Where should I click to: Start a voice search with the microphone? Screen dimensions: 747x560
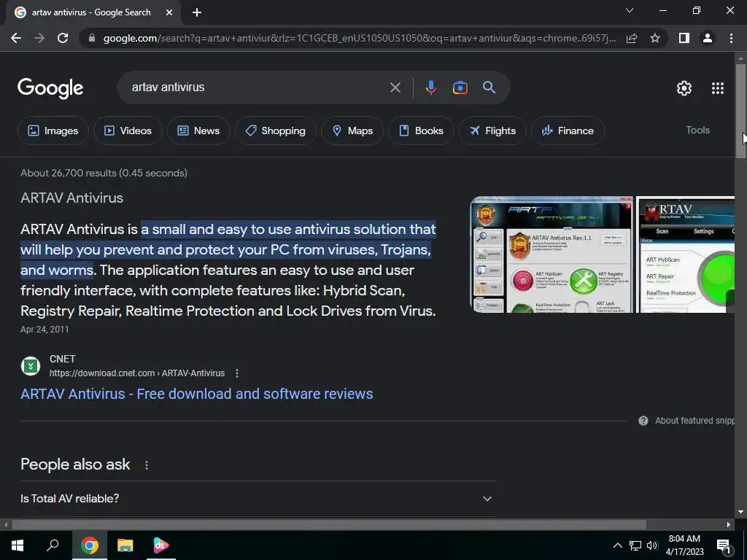pos(430,87)
